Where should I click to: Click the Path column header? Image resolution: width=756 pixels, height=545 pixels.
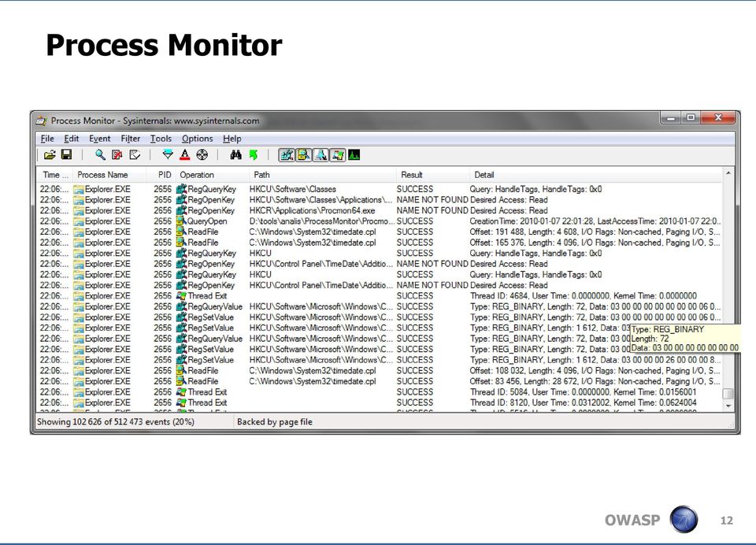coord(323,175)
